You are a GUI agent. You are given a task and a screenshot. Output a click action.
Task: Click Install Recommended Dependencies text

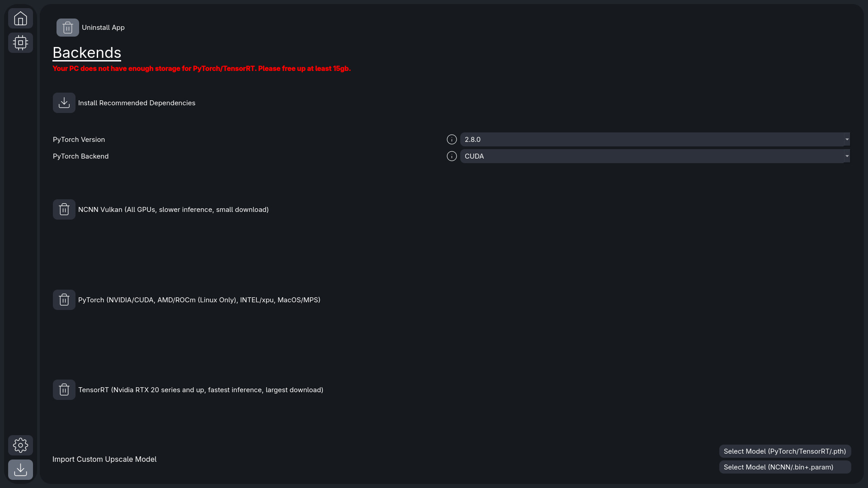click(x=137, y=103)
